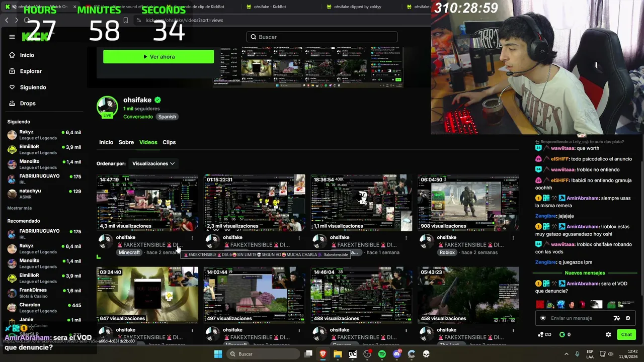This screenshot has height=362, width=644.
Task: Open the 06:04:50 video thumbnail
Action: [468, 203]
